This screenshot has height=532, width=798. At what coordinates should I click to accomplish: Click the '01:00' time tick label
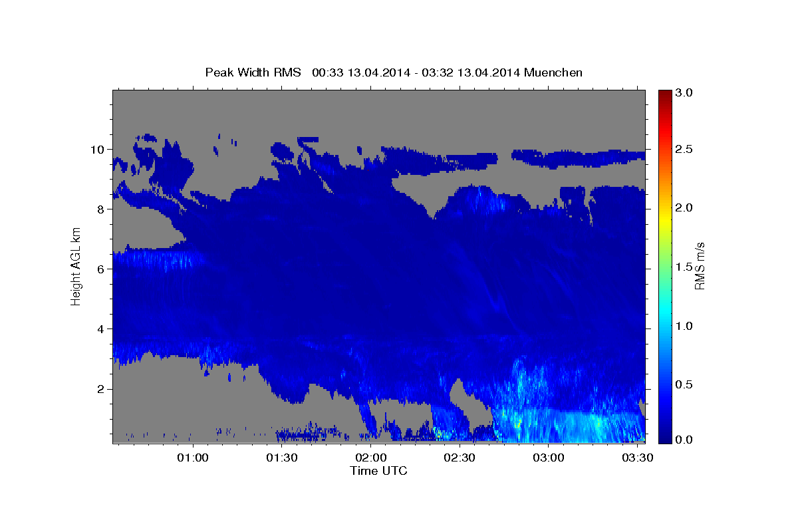(x=193, y=458)
